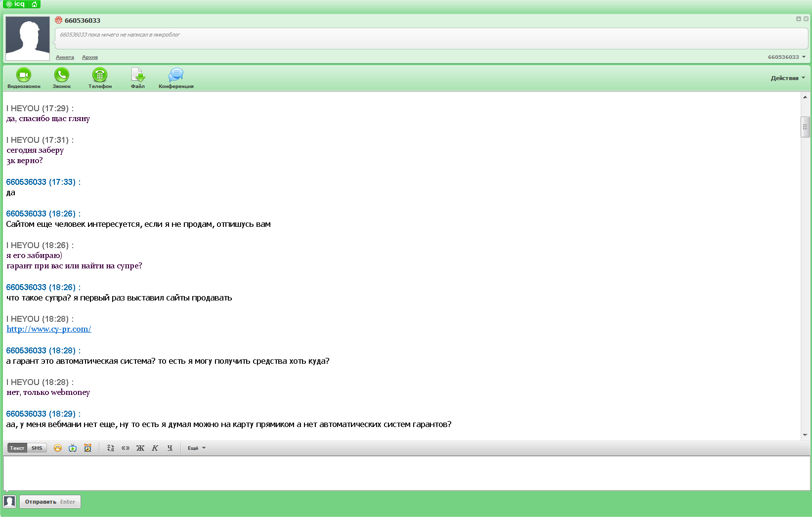Open the http://www.cy-pr.com/ link

(x=49, y=329)
